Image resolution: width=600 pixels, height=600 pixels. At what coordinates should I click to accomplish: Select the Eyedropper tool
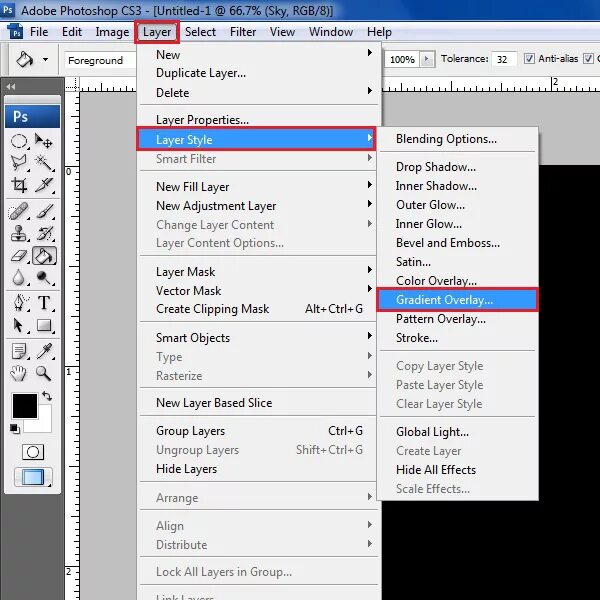pos(44,351)
